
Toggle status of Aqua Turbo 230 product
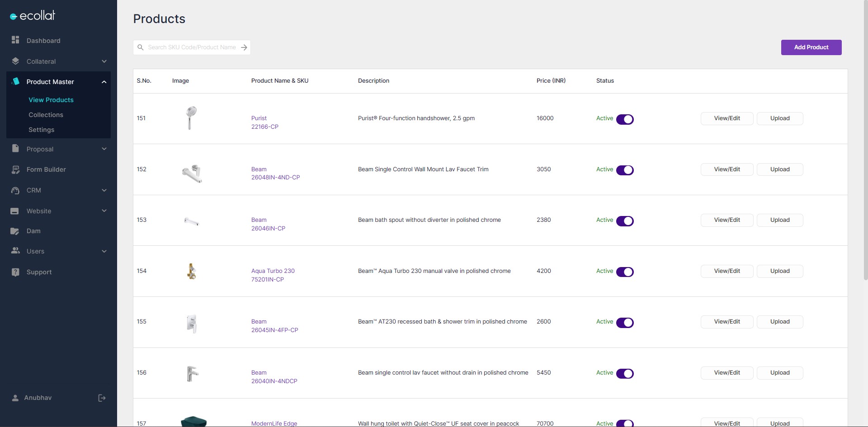(625, 272)
